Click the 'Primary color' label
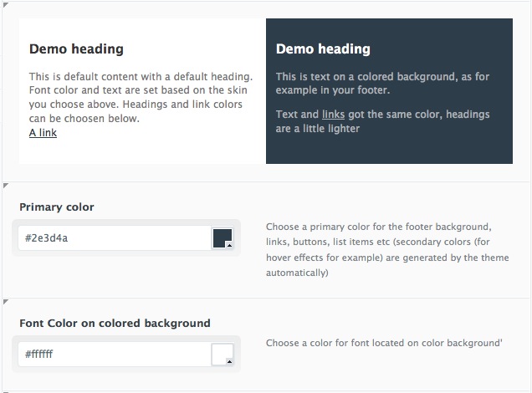This screenshot has height=393, width=532. [57, 207]
